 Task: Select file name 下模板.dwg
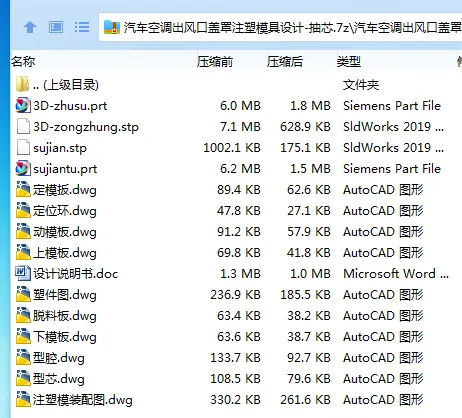[x=65, y=337]
